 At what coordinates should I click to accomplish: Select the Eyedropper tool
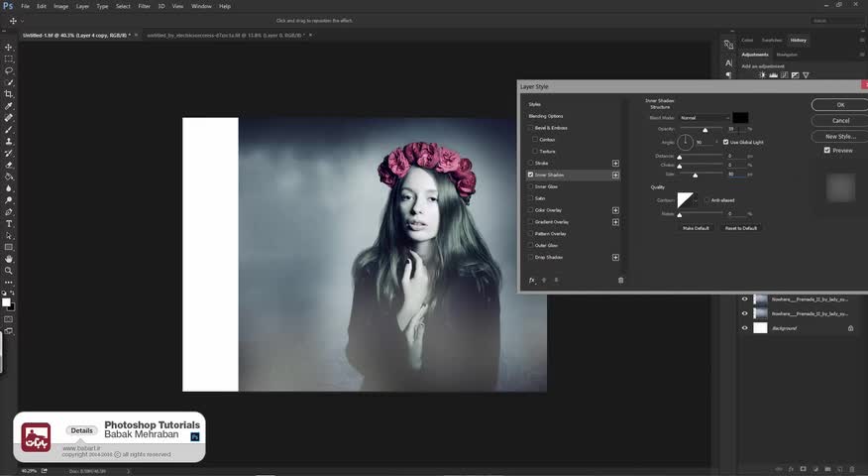pyautogui.click(x=9, y=106)
